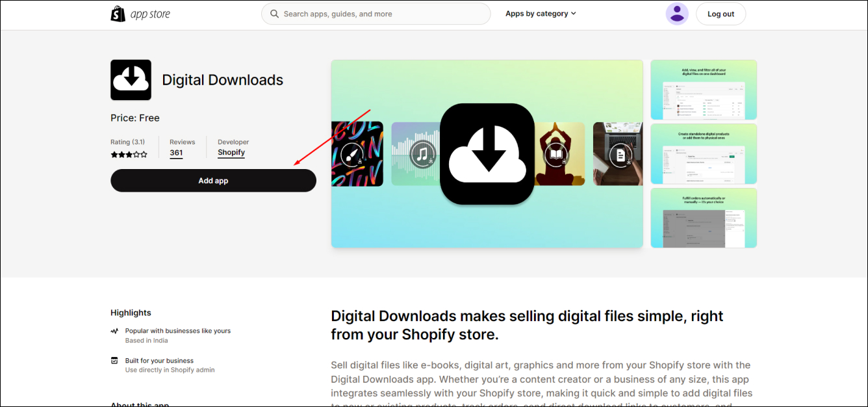Focus the Search apps, guides, and more field
Image resolution: width=868 pixels, height=407 pixels.
pos(376,14)
